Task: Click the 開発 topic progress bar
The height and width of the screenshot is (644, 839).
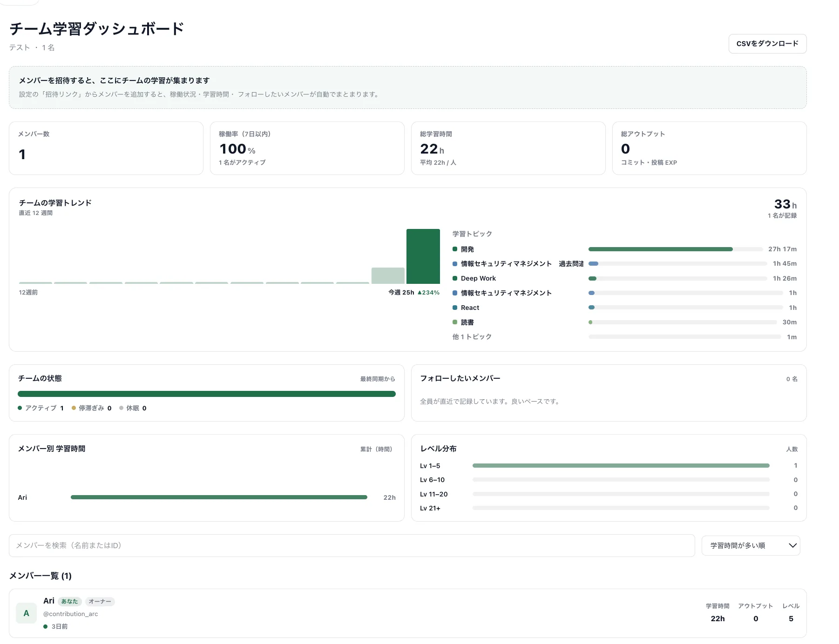Action: click(x=676, y=249)
